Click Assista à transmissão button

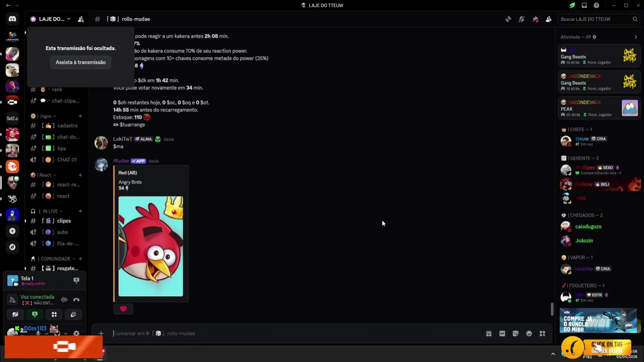80,62
